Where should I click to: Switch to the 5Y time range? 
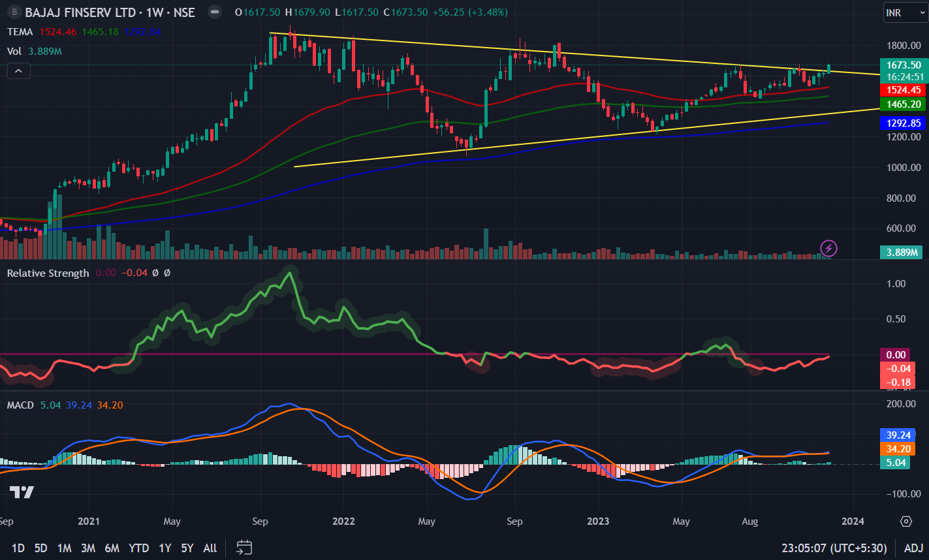187,548
